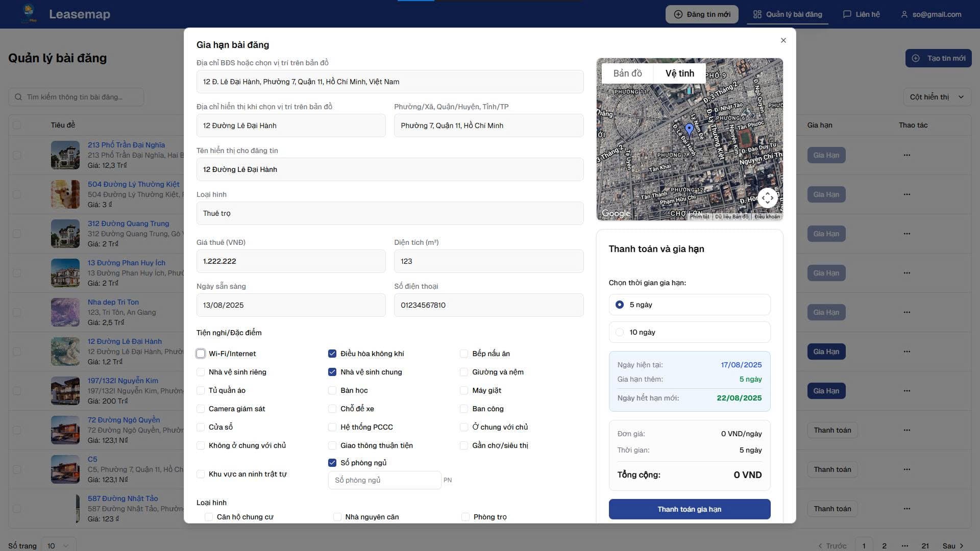Screen dimensions: 980x551
Task: Click the Google logo on the map
Action: (x=615, y=213)
